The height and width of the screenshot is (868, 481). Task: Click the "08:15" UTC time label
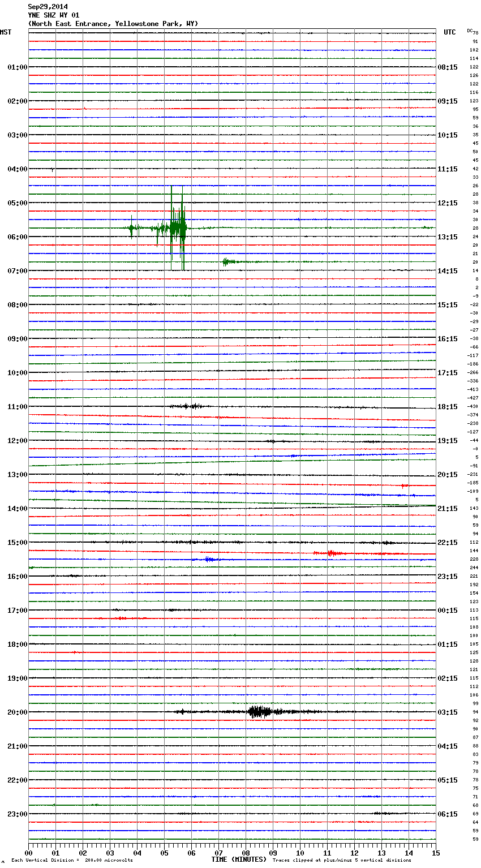click(448, 67)
